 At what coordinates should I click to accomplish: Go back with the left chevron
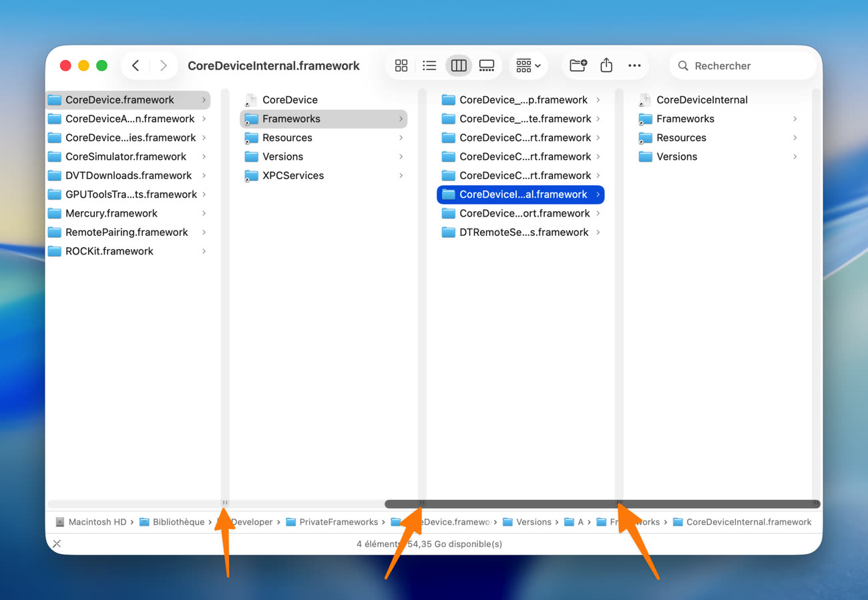(x=136, y=65)
